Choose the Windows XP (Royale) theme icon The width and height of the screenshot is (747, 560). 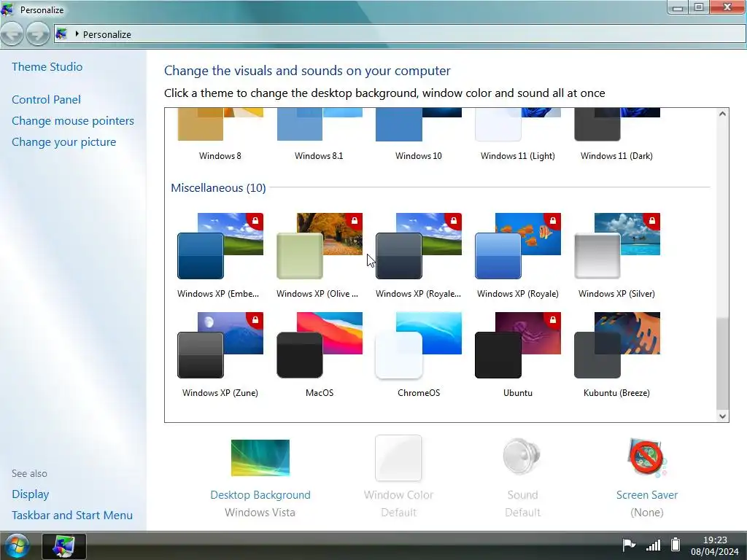[x=517, y=246]
